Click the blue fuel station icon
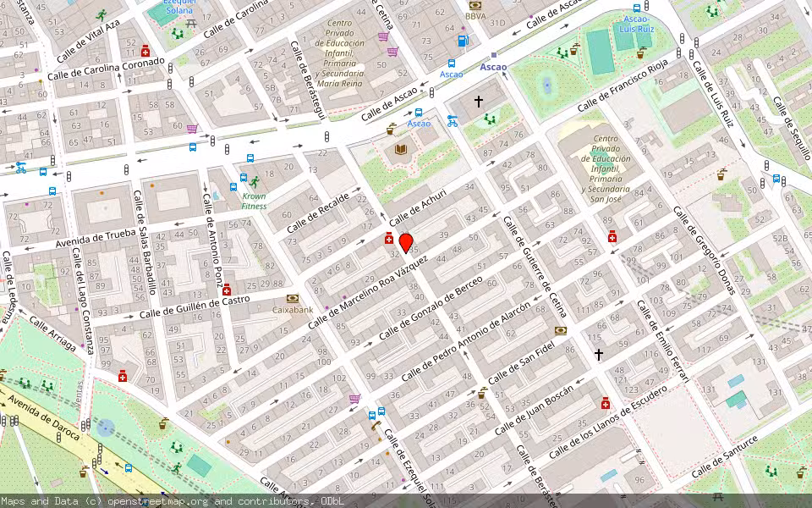 coord(463,40)
